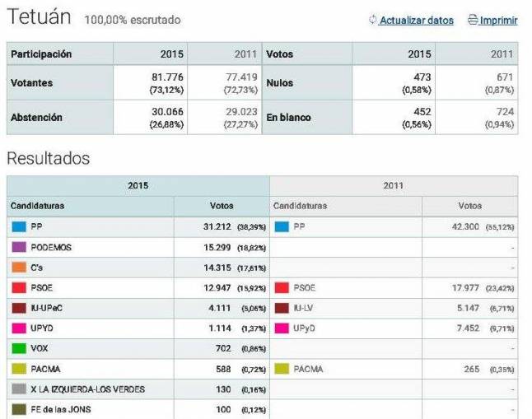
Task: Click the Tetuán district heading
Action: [39, 17]
